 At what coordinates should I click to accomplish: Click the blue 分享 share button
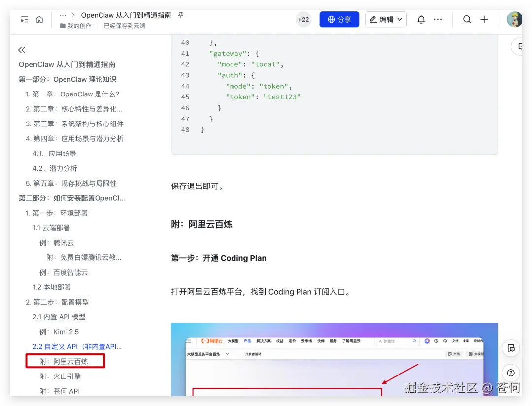pos(339,19)
